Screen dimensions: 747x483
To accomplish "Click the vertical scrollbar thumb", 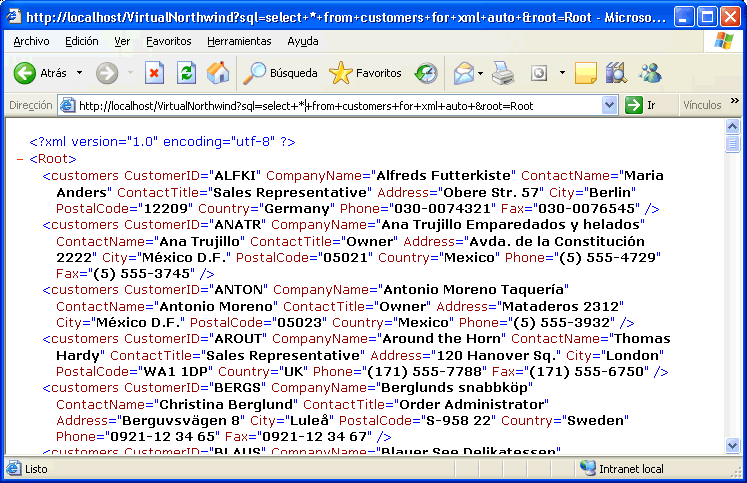I will 732,143.
